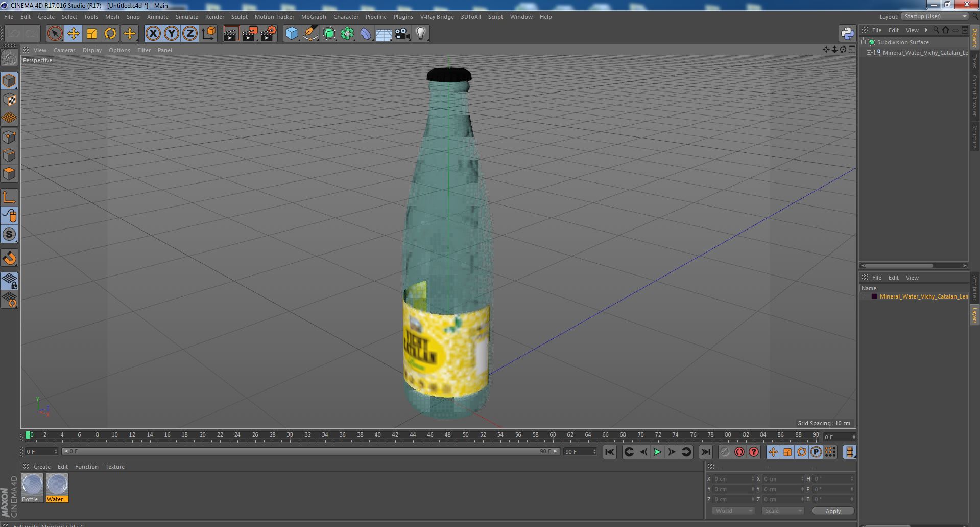Play the animation forward
Screen dimensions: 980x527
click(657, 452)
